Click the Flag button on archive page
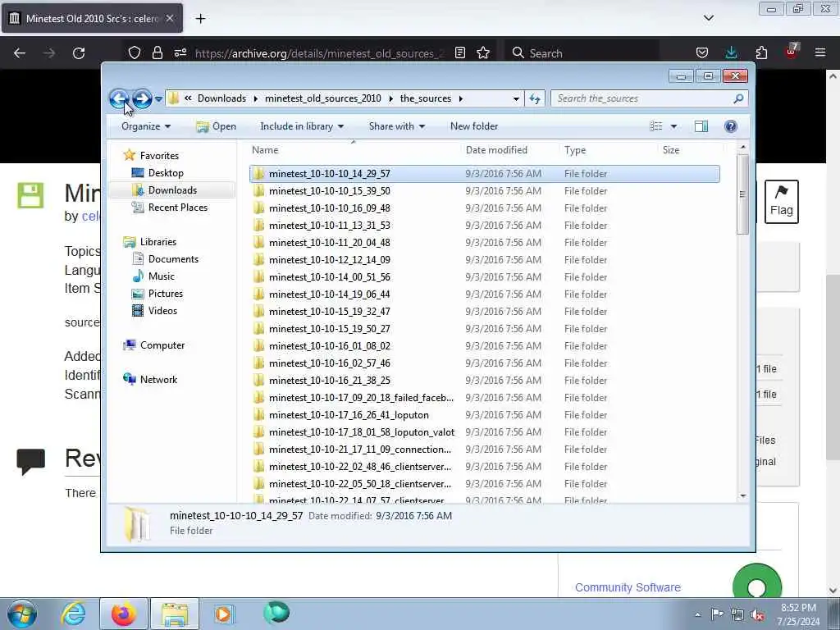This screenshot has height=630, width=840. (x=782, y=202)
